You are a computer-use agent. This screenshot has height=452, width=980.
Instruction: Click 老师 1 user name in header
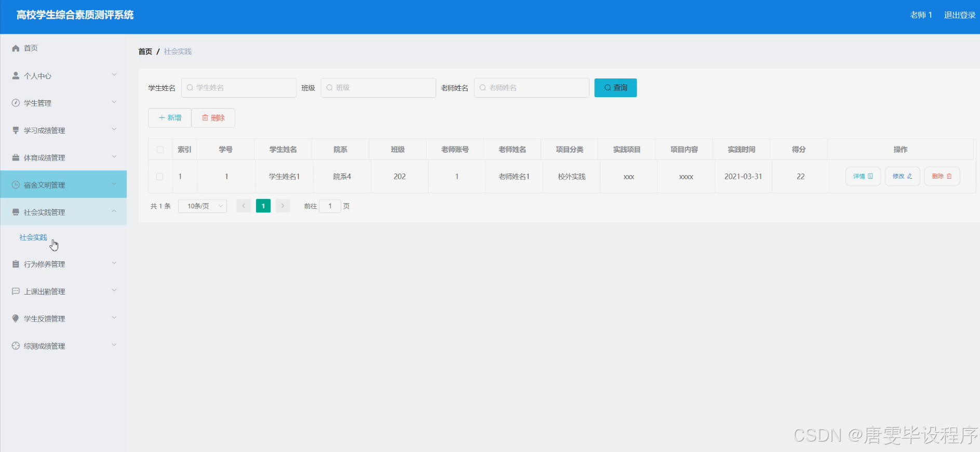921,15
